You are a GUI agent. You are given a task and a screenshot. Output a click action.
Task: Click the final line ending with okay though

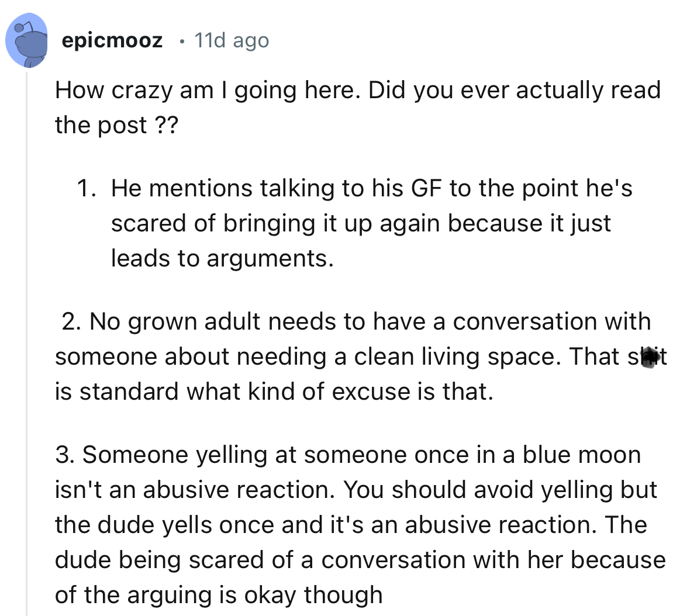pyautogui.click(x=220, y=594)
